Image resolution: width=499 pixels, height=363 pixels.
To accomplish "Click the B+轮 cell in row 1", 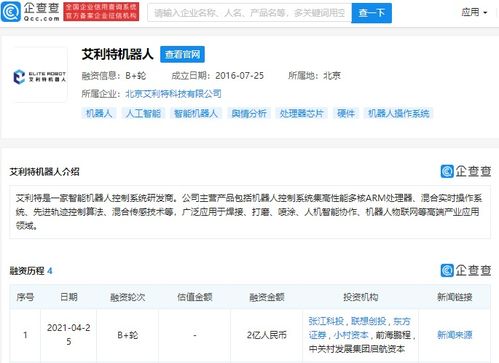I will point(128,335).
